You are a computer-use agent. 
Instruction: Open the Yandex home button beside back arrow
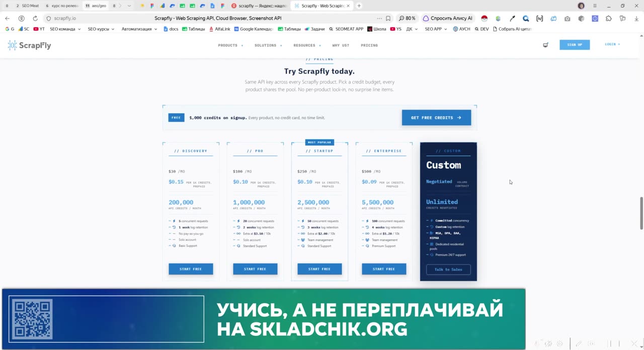click(x=21, y=18)
